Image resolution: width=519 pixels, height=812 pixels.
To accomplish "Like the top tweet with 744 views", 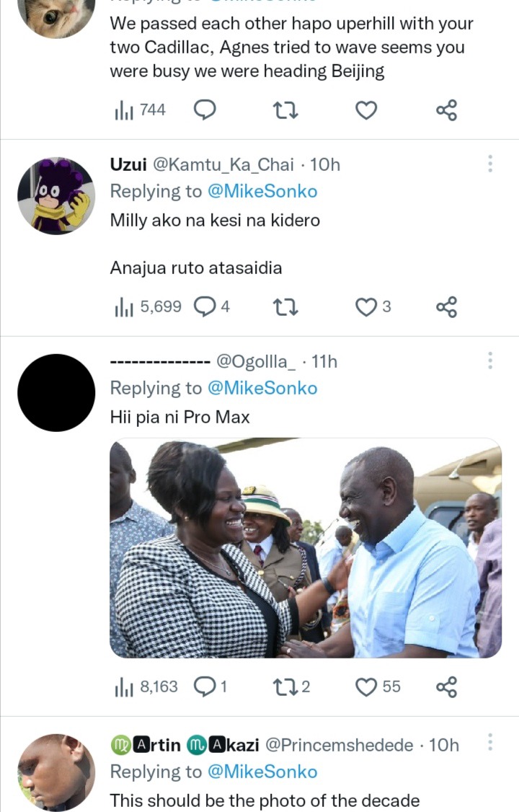I will pyautogui.click(x=367, y=110).
